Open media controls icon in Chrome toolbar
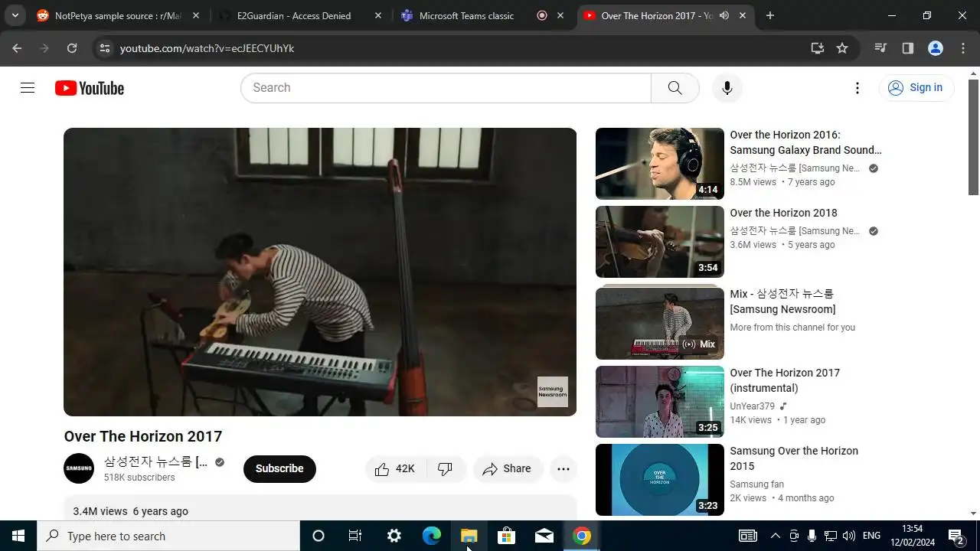The width and height of the screenshot is (980, 551). 880,48
